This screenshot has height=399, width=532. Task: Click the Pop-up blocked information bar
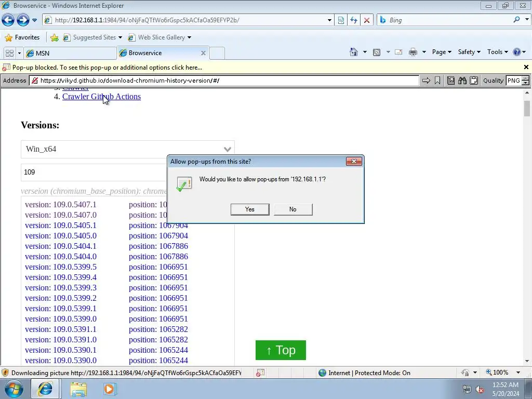(261, 67)
